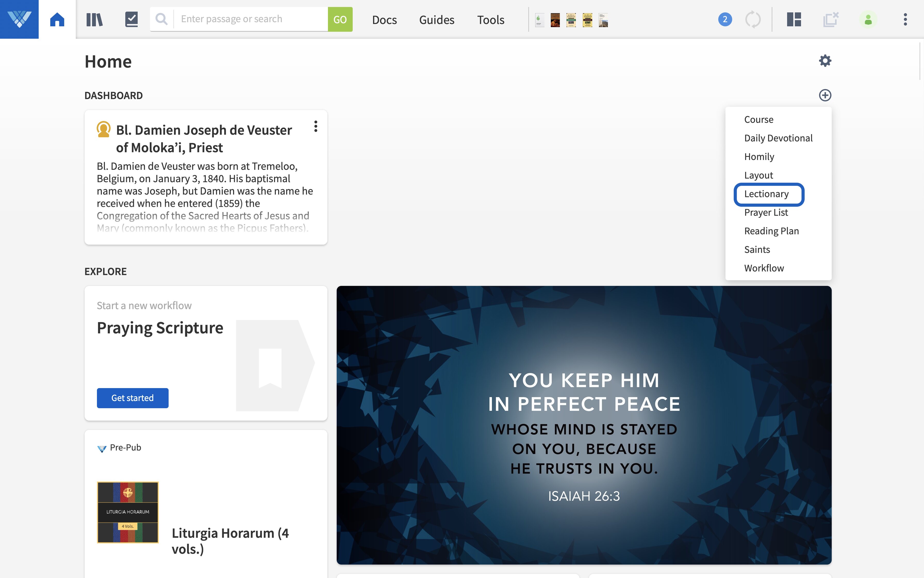Click the Verbum logo icon
Screen dimensions: 924x578
tap(19, 19)
